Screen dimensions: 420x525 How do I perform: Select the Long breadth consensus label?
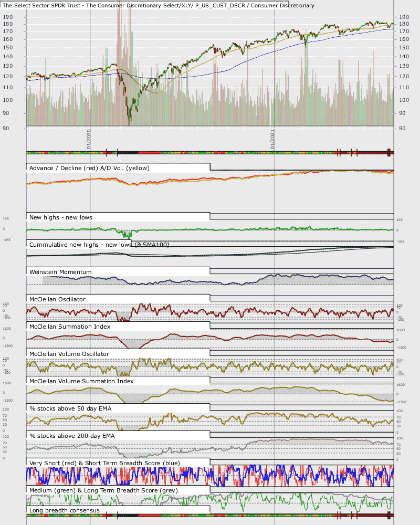pyautogui.click(x=64, y=510)
